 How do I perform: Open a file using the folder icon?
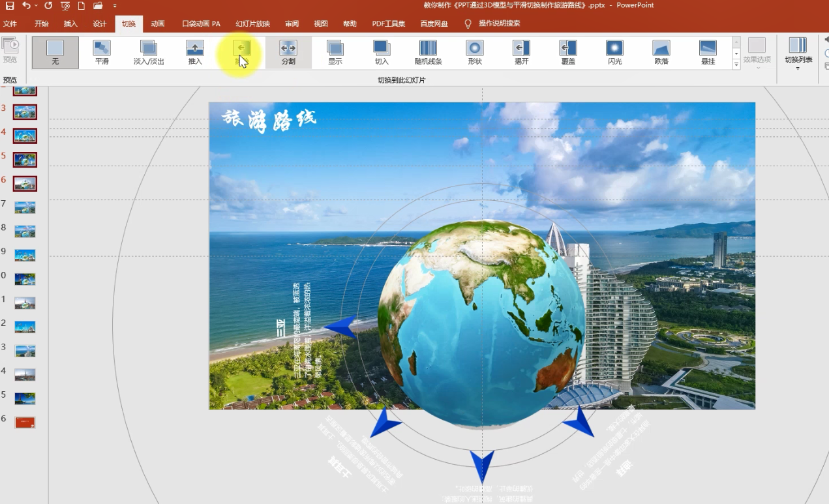click(x=98, y=6)
